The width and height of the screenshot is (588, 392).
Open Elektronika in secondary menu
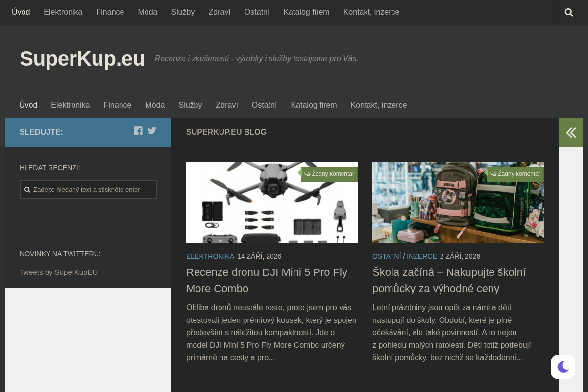point(71,105)
